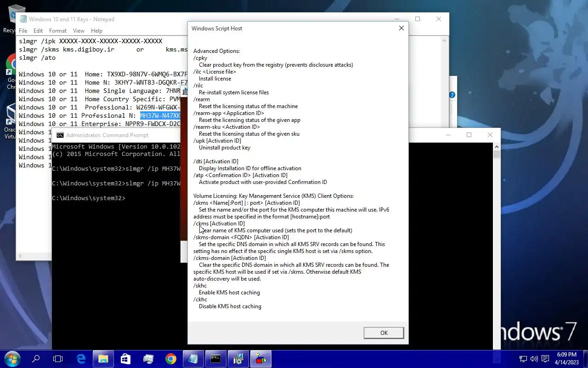Click the volume speaker icon in the tray
The image size is (588, 368).
click(534, 359)
